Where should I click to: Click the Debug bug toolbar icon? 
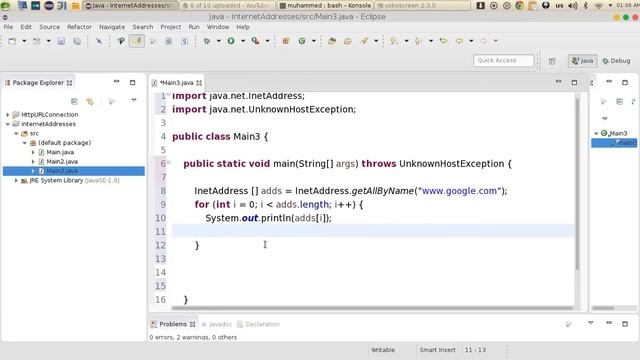[x=207, y=41]
